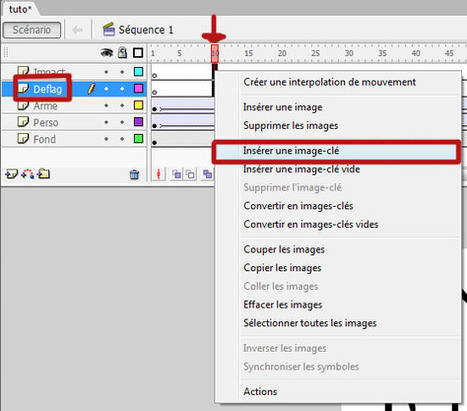
Task: Lock the Perso layer via its lock dot
Action: [122, 122]
